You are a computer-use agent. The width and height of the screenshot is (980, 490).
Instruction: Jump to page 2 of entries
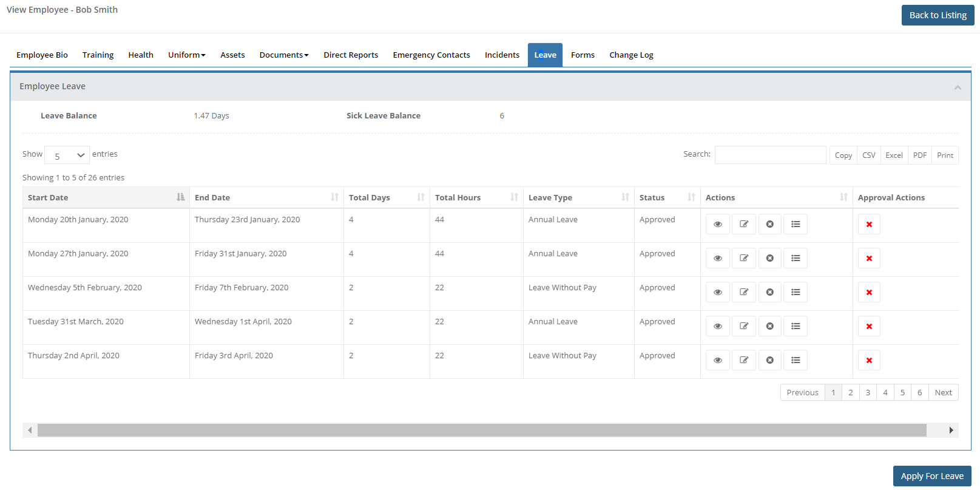pos(851,392)
